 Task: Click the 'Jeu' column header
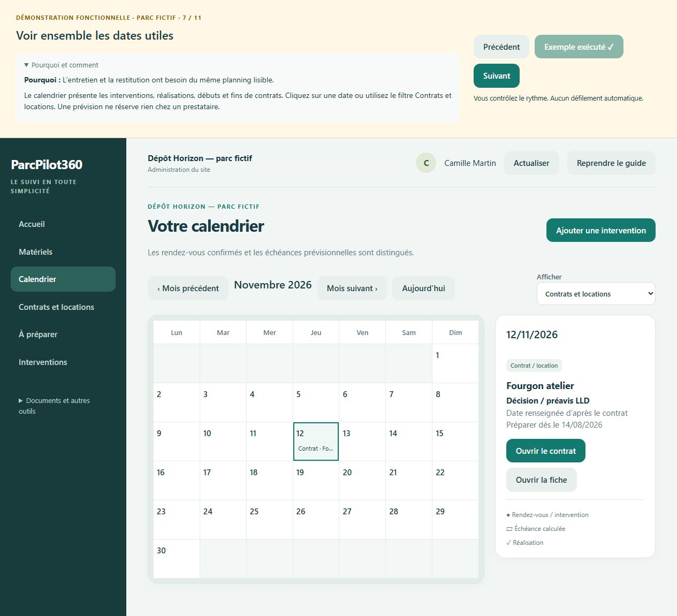(316, 332)
